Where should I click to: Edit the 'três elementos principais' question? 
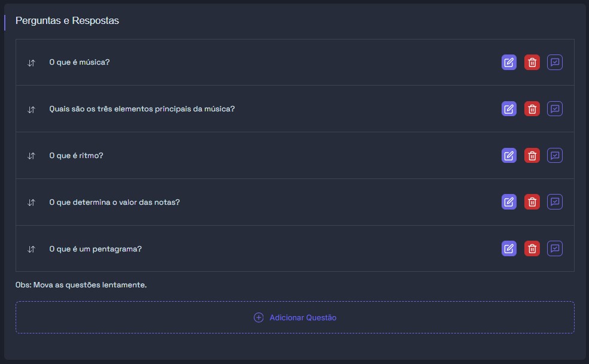pyautogui.click(x=509, y=109)
